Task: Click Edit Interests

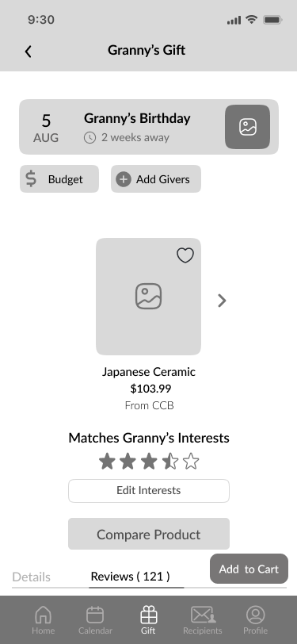Action: [149, 490]
